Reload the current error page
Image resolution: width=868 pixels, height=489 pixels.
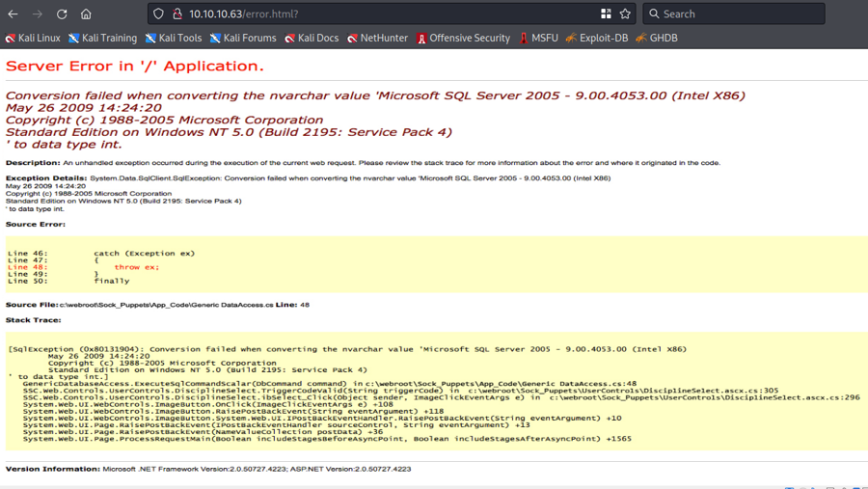pyautogui.click(x=62, y=14)
